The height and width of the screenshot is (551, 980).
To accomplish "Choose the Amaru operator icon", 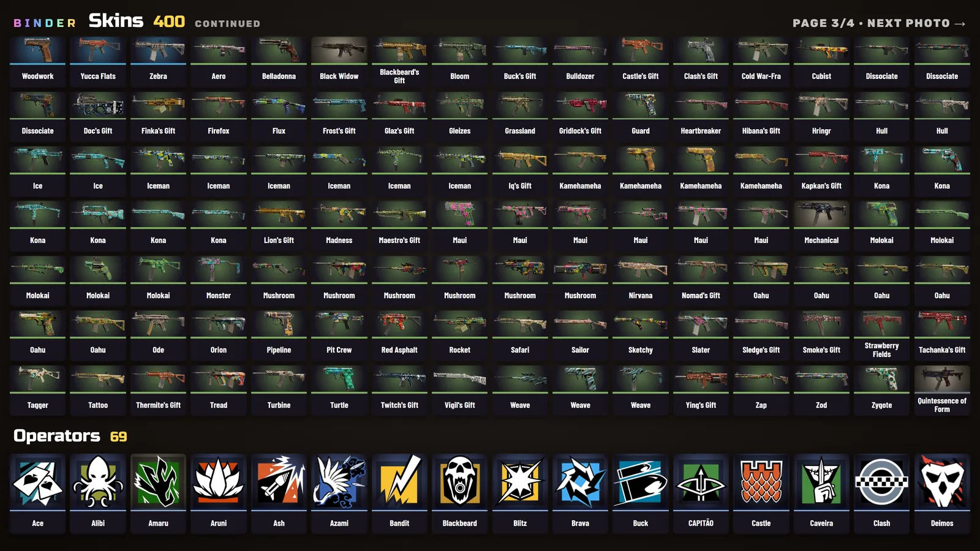I will (158, 482).
